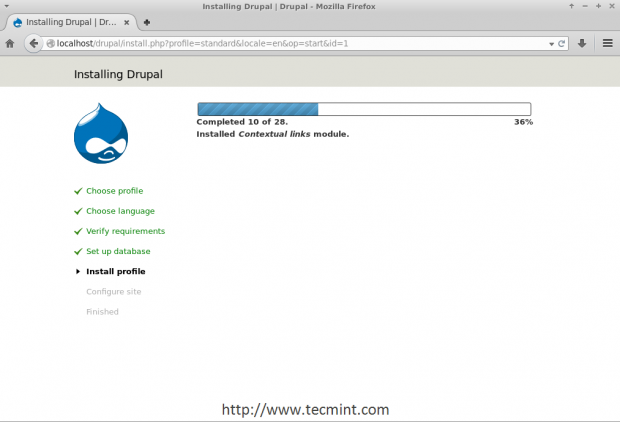The height and width of the screenshot is (422, 620).
Task: Click the Verify requirements step
Action: (x=125, y=231)
